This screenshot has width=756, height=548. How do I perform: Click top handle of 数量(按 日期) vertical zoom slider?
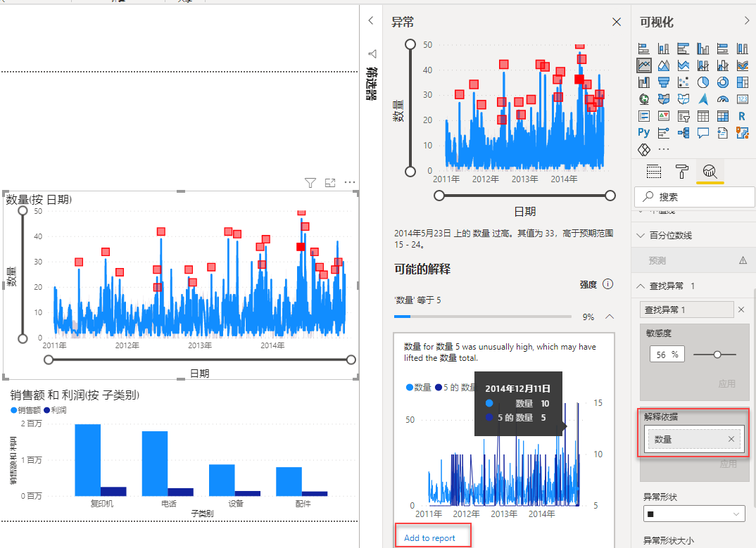(23, 210)
